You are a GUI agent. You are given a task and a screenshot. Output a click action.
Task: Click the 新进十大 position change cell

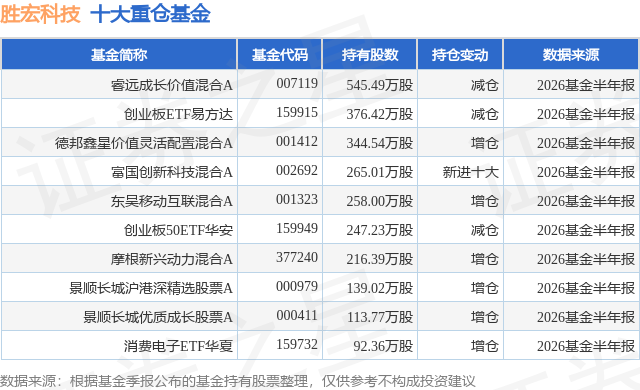coord(471,172)
